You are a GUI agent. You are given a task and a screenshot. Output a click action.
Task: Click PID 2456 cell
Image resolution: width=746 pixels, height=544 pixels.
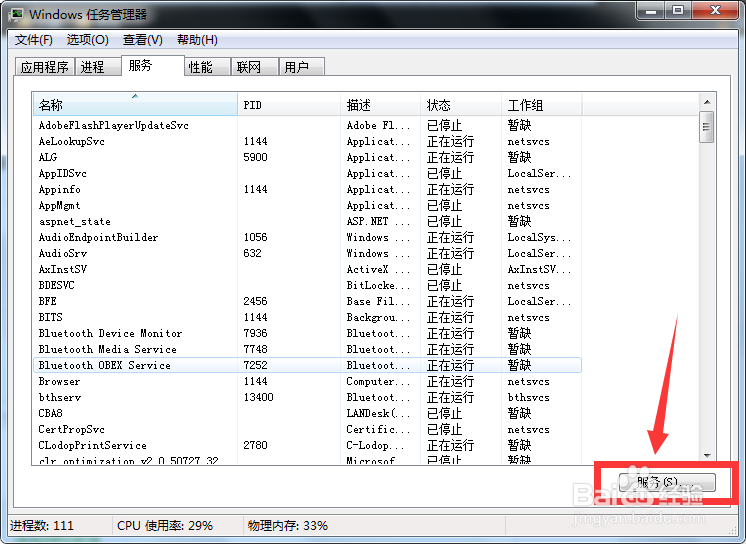(x=255, y=301)
